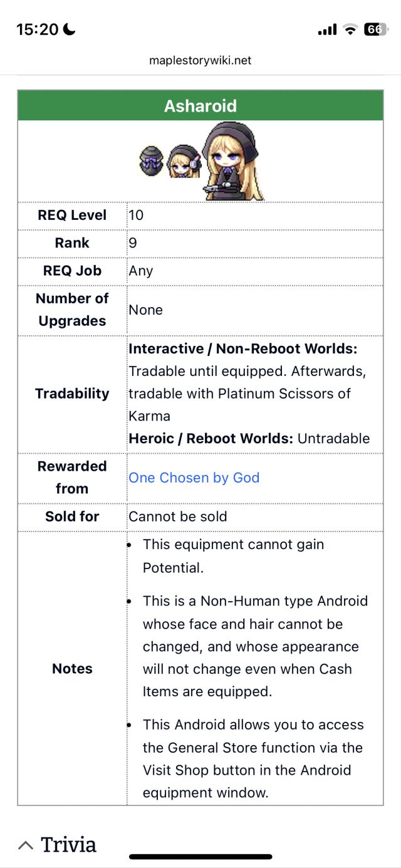Tap the maplestorywiki.net address bar
Image resolution: width=401 pixels, height=868 pixels.
200,61
